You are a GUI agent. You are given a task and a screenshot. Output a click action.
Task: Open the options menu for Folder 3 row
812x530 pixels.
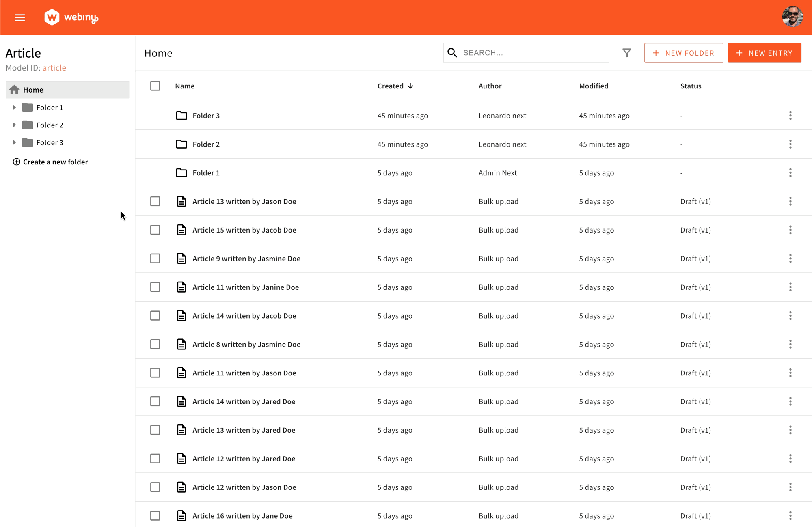click(790, 115)
